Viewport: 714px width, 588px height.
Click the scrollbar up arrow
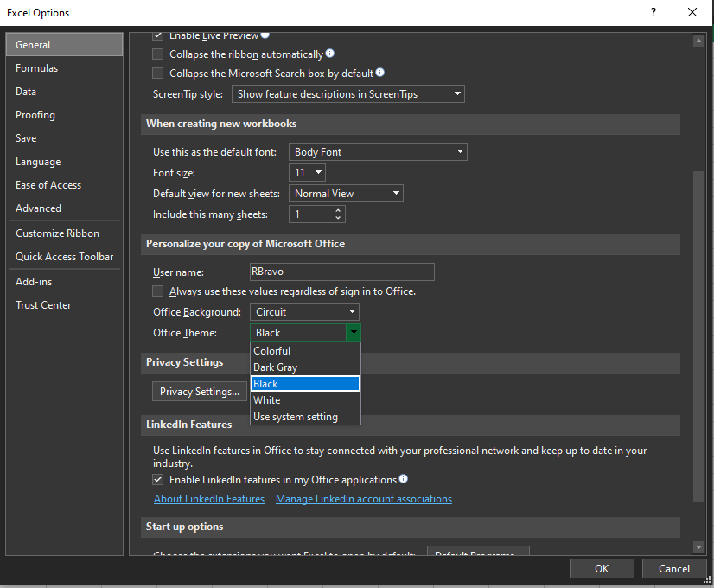(698, 41)
